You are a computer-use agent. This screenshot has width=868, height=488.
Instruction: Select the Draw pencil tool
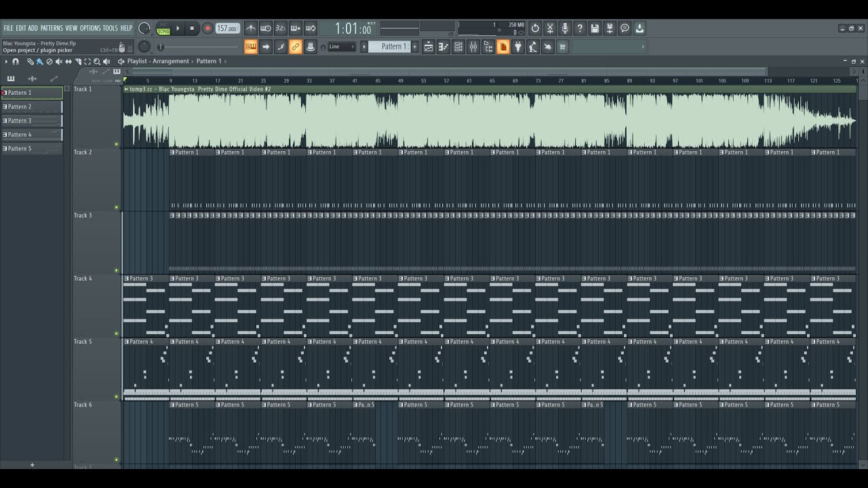(x=31, y=62)
